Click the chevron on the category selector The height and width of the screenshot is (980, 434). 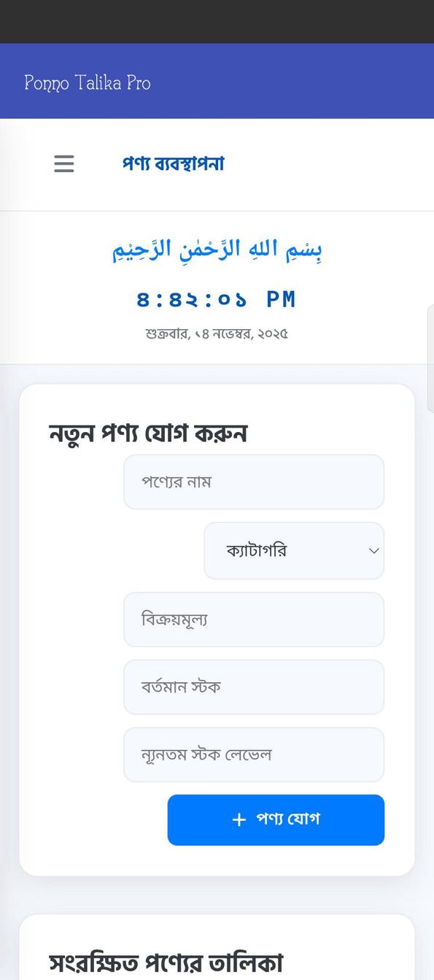click(373, 551)
